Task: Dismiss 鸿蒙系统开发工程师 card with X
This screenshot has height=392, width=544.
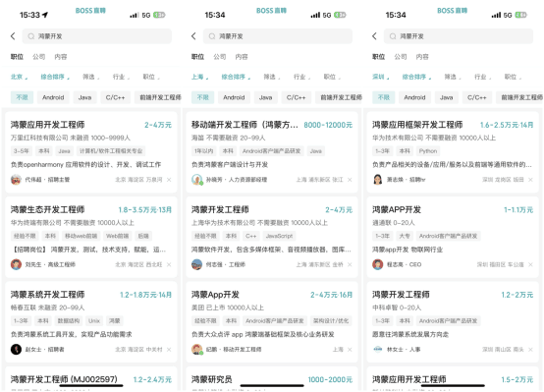Action: click(x=169, y=350)
